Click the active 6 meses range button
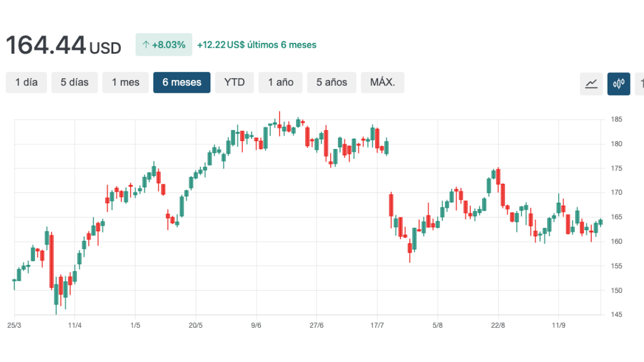Viewport: 644px width, 362px height. (x=182, y=83)
